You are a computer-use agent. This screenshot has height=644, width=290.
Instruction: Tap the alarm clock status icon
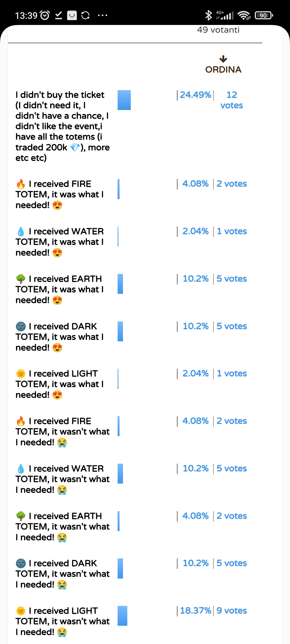(x=45, y=15)
